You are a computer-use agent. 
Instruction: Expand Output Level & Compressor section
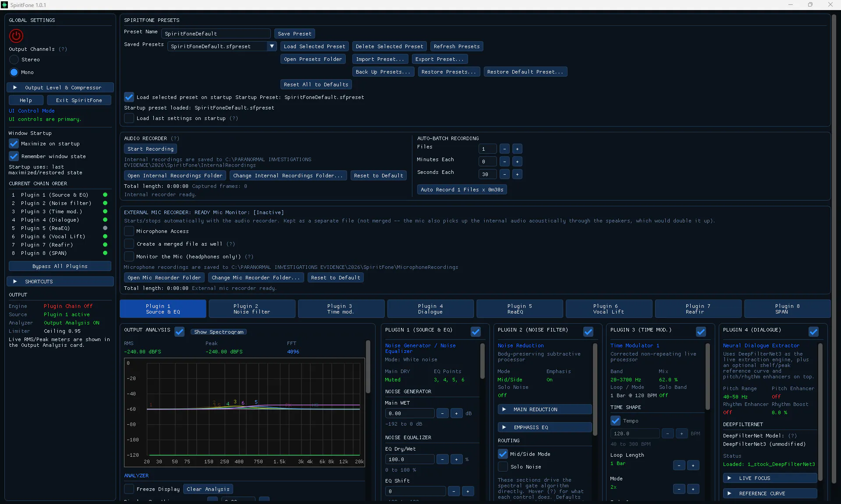pos(60,88)
